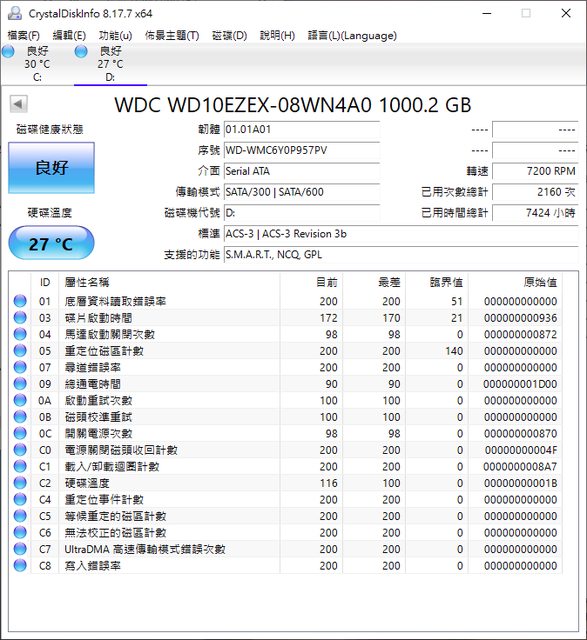This screenshot has height=640, width=587.
Task: Click the drive letter field D:
Action: (x=302, y=213)
